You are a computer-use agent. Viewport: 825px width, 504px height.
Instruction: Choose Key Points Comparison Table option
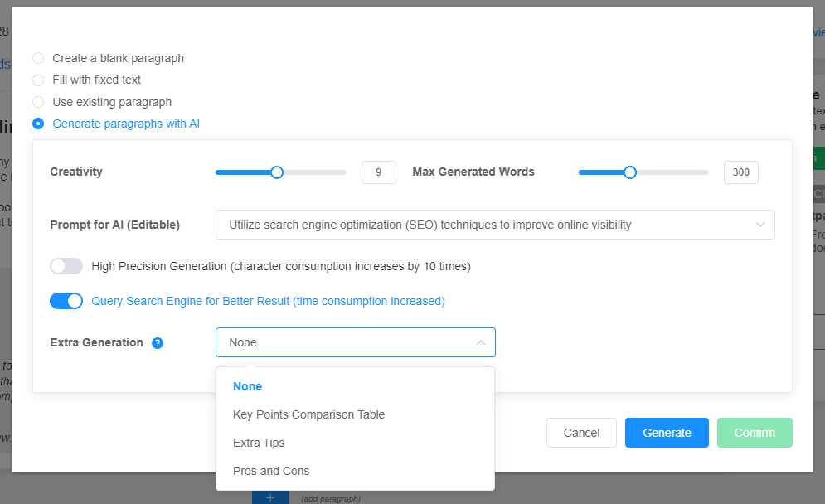click(355, 414)
